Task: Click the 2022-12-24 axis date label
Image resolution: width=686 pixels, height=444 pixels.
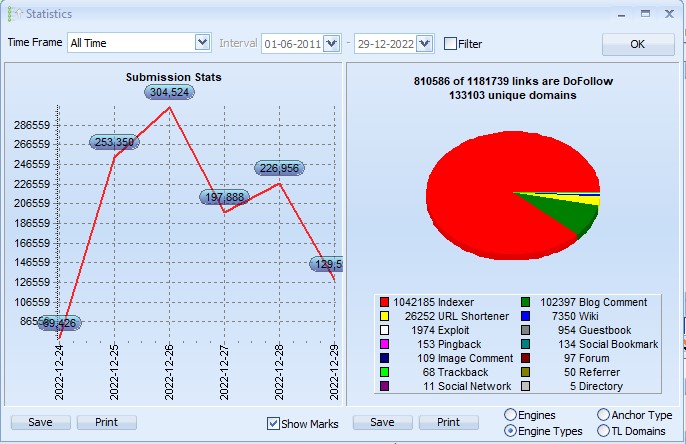Action: click(59, 372)
